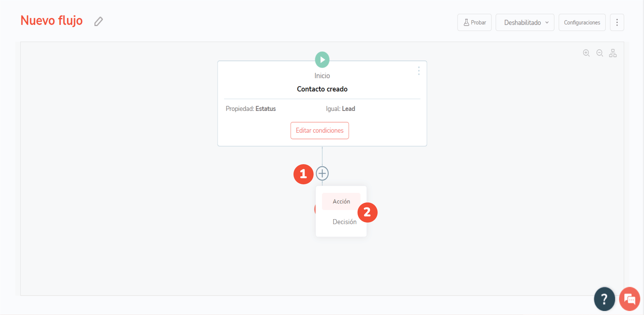644x315 pixels.
Task: Click the Igual: Lead condition value
Action: coord(340,109)
